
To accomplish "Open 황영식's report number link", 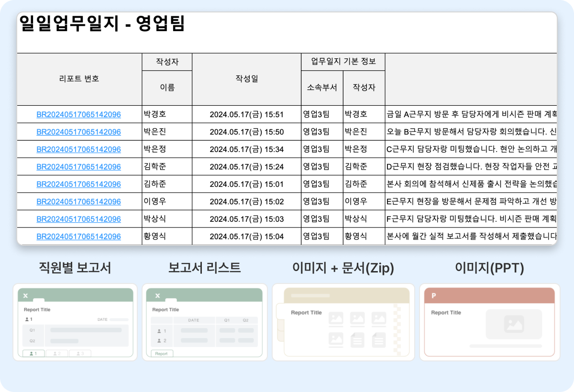I will point(79,236).
